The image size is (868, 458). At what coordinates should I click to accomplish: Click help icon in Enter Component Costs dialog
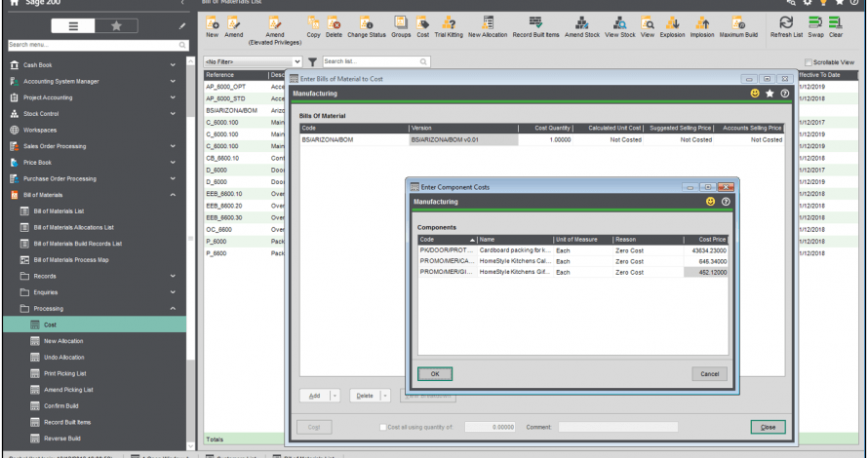pos(726,202)
